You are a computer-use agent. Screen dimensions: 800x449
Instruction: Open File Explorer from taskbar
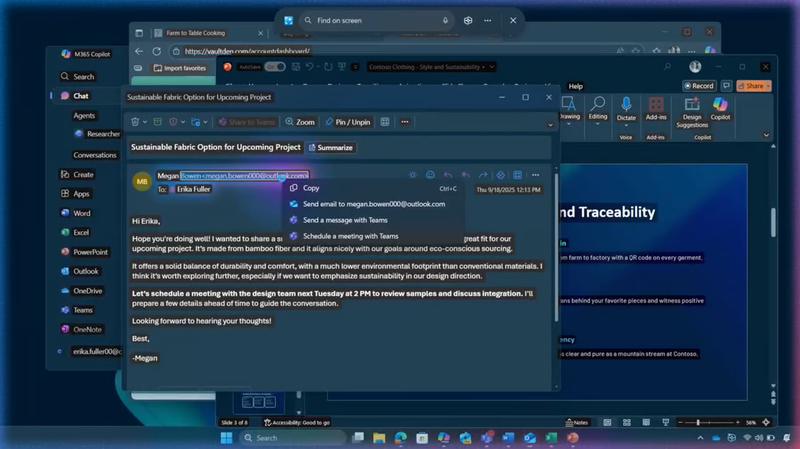(379, 438)
